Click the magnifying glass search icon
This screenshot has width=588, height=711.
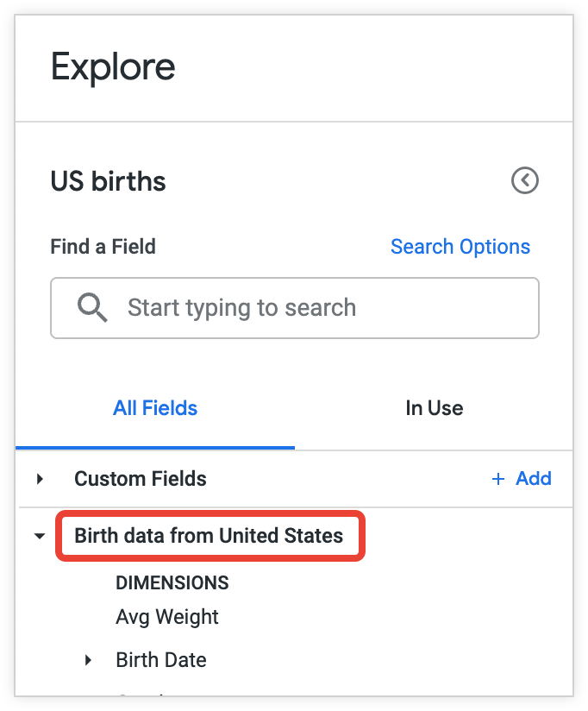click(92, 307)
